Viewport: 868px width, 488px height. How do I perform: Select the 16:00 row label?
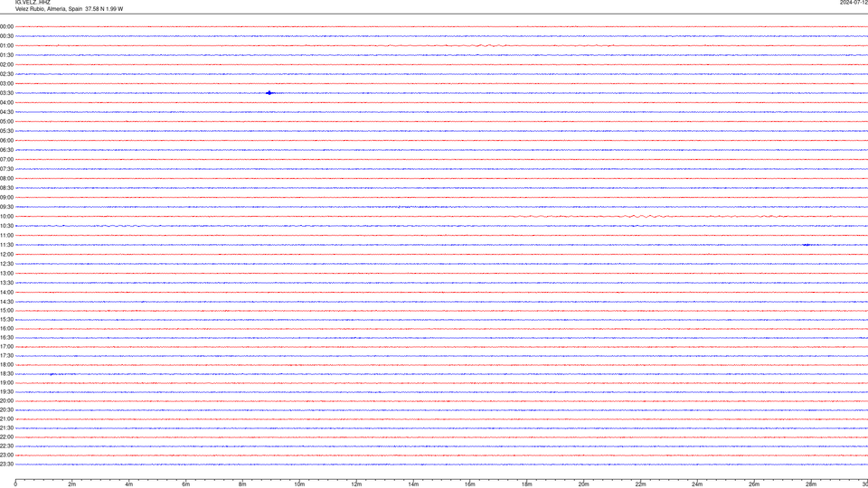6,329
